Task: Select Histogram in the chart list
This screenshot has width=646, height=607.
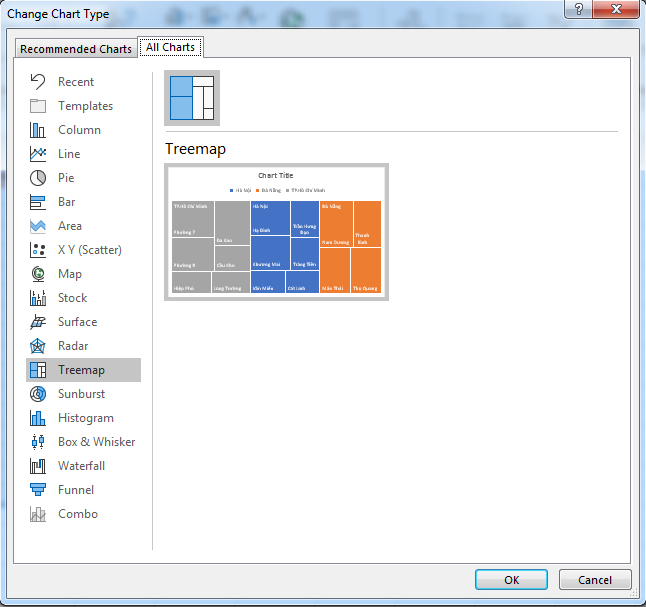Action: coord(85,418)
